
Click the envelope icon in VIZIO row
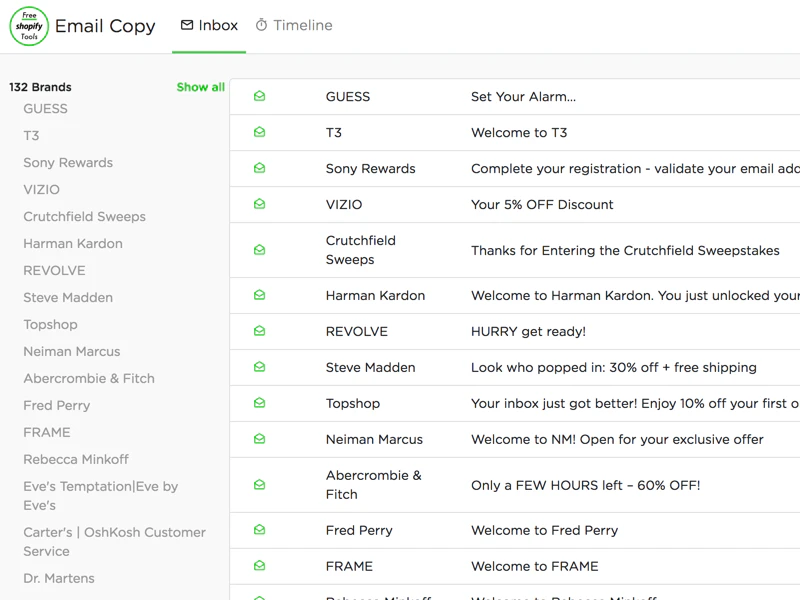click(260, 204)
